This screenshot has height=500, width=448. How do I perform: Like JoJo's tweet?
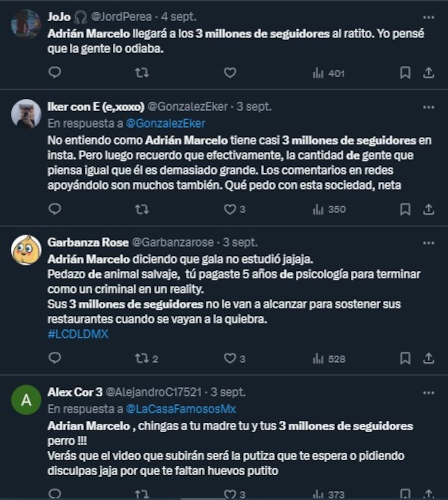coord(230,72)
